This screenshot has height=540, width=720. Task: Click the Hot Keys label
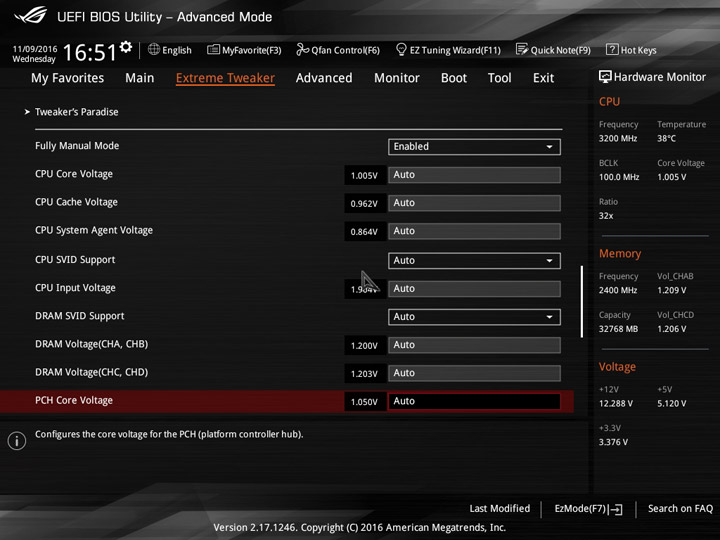[x=638, y=50]
